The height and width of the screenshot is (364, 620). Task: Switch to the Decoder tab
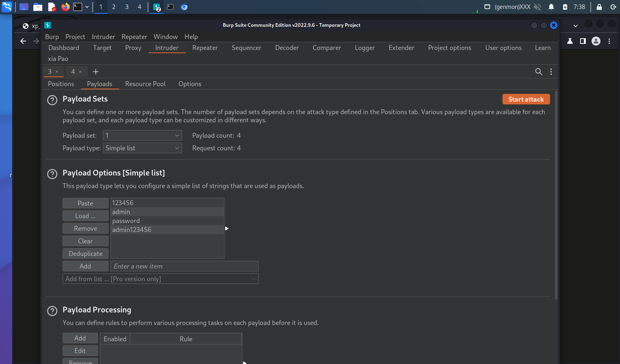pyautogui.click(x=287, y=48)
